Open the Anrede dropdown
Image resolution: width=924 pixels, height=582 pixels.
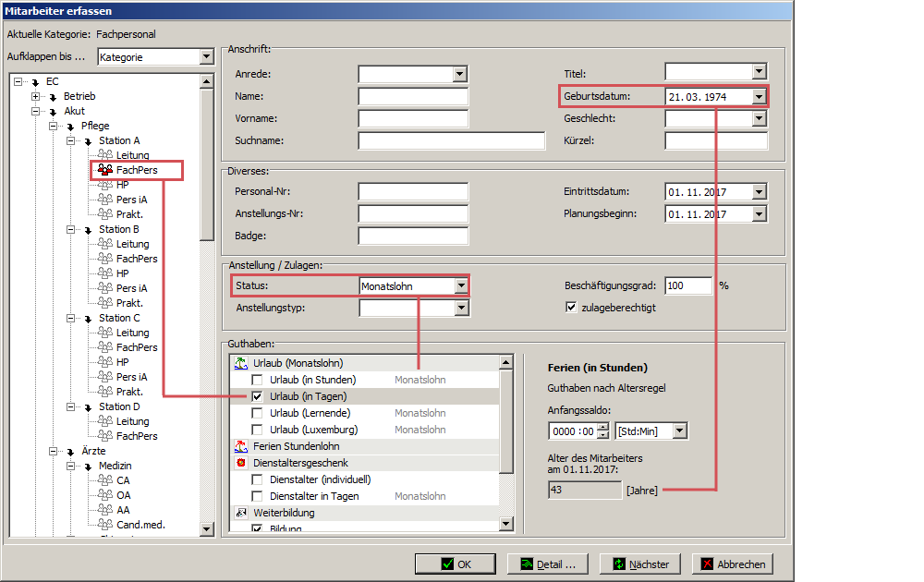point(460,74)
